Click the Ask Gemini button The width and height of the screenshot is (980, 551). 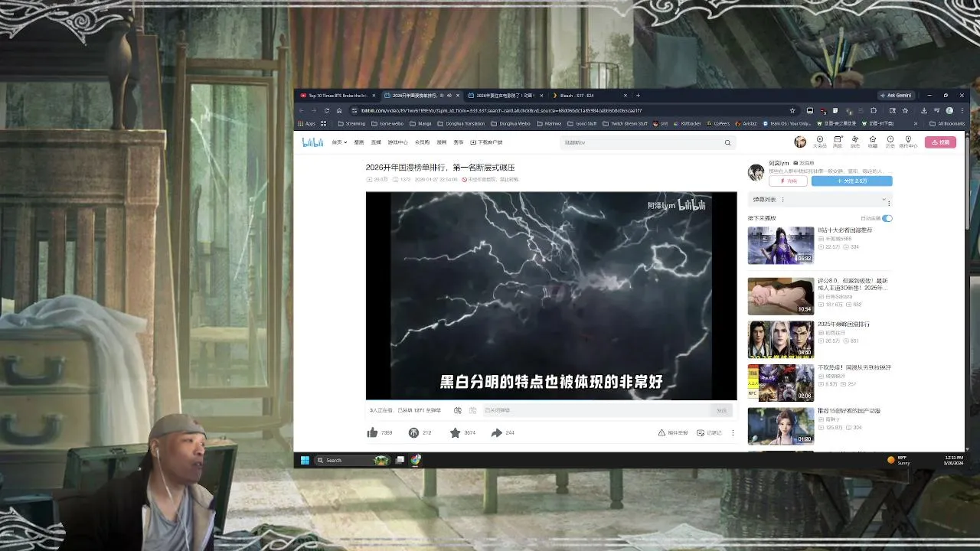tap(895, 96)
